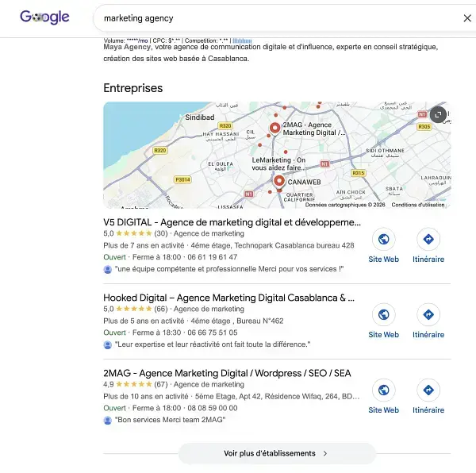Clear the search box with the X
476x473 pixels.
(x=467, y=18)
